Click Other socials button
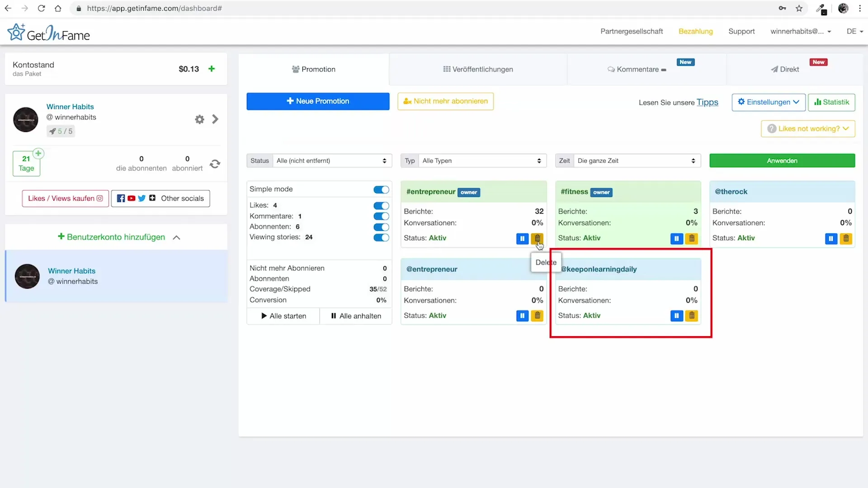This screenshot has width=868, height=488. pos(160,198)
